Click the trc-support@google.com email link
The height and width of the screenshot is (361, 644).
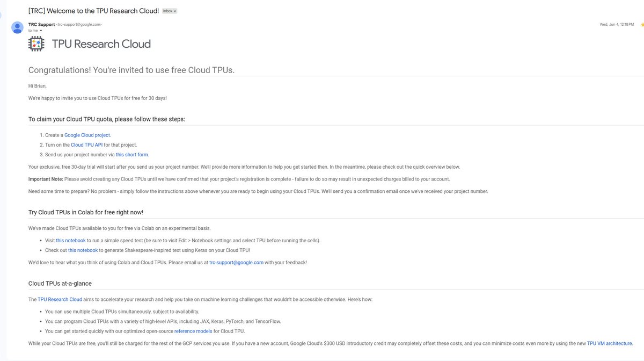coord(236,263)
